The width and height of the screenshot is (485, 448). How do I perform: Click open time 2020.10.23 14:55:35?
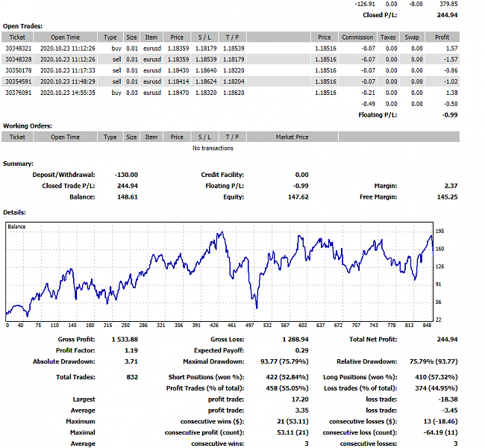click(67, 93)
